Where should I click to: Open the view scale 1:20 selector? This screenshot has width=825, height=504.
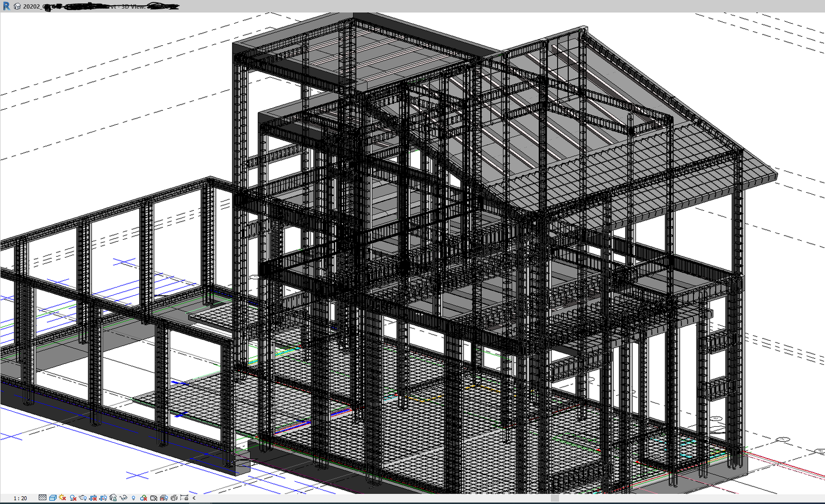(x=20, y=498)
